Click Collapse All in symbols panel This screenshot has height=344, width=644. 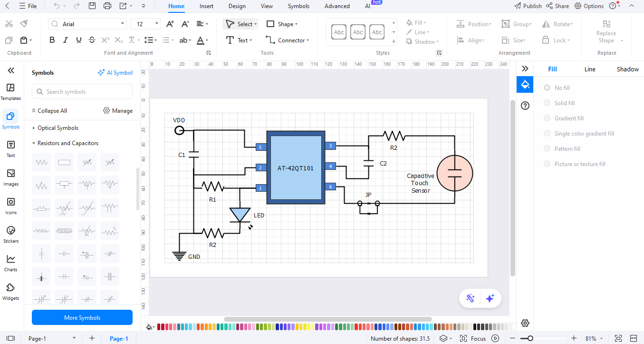click(x=49, y=111)
